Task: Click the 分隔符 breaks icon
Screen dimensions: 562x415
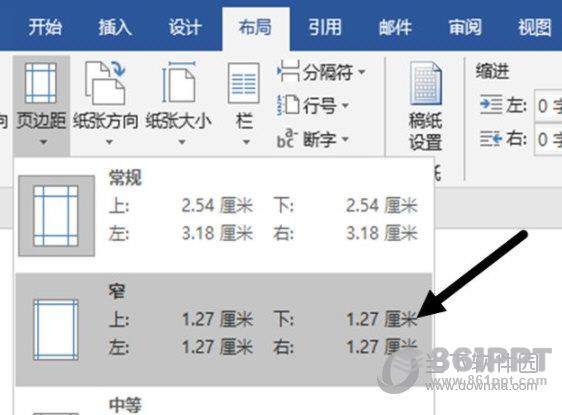Action: (288, 71)
